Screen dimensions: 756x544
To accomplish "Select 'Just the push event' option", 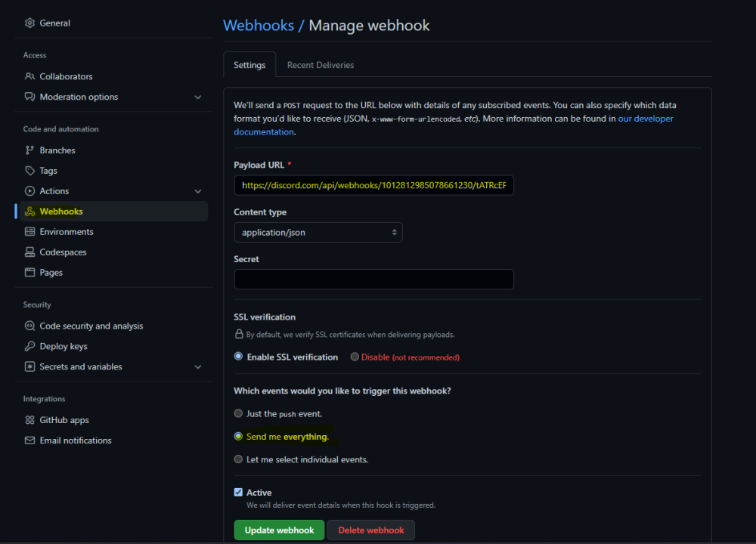I will 239,413.
